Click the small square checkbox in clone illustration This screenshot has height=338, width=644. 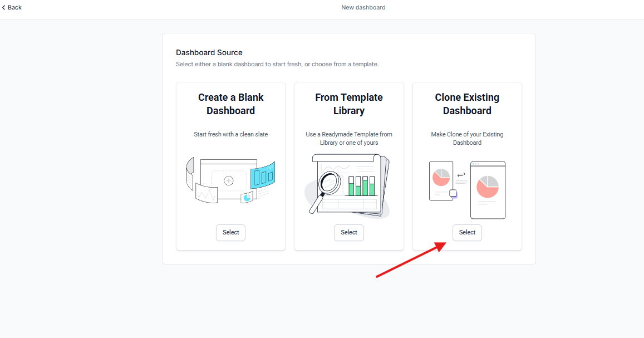(x=453, y=193)
